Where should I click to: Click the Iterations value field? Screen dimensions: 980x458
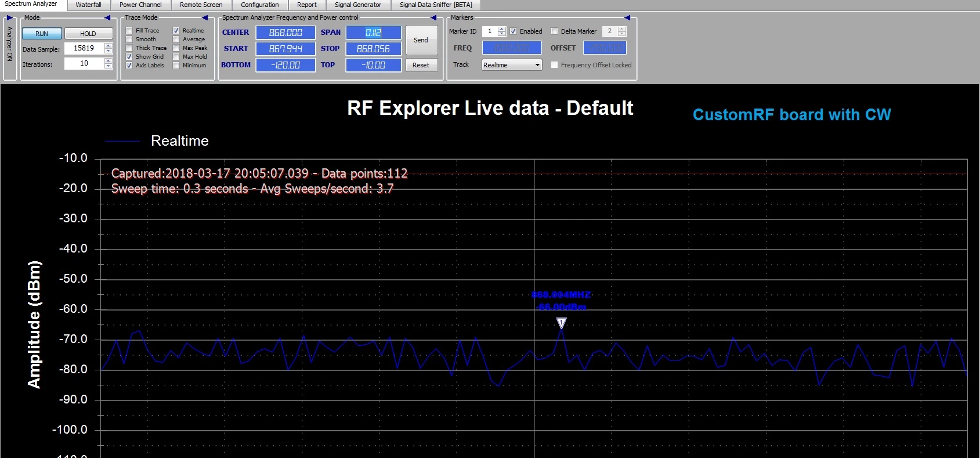pyautogui.click(x=84, y=63)
